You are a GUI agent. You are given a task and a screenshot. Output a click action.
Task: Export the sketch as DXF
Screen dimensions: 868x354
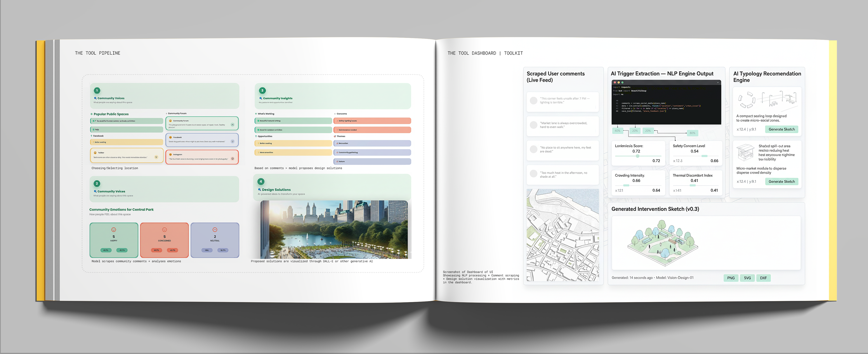click(x=763, y=278)
